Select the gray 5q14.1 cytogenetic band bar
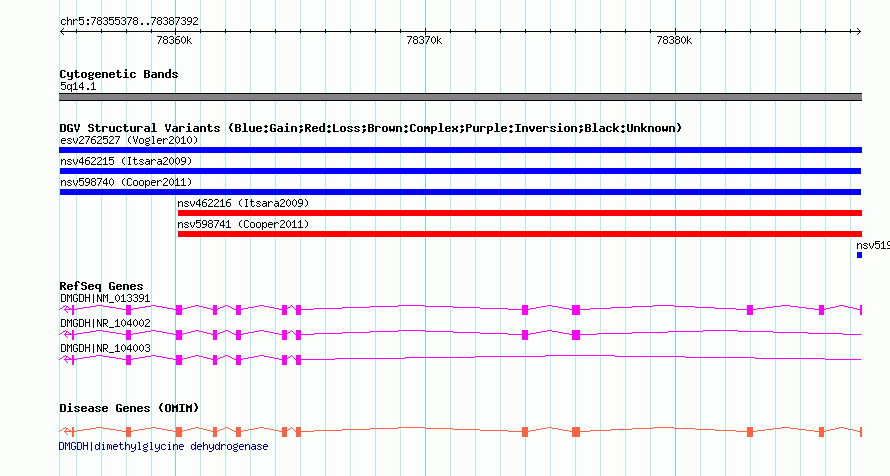The width and height of the screenshot is (890, 476). [460, 98]
